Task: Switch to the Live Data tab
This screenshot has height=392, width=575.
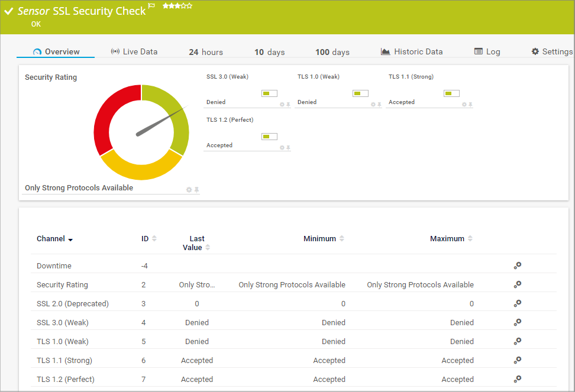Action: pos(134,52)
